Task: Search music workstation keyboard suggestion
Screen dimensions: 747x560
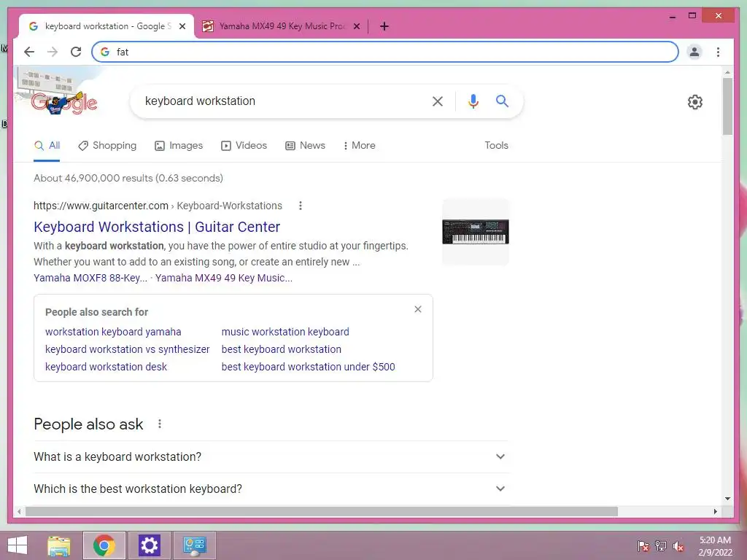Action: click(x=285, y=332)
